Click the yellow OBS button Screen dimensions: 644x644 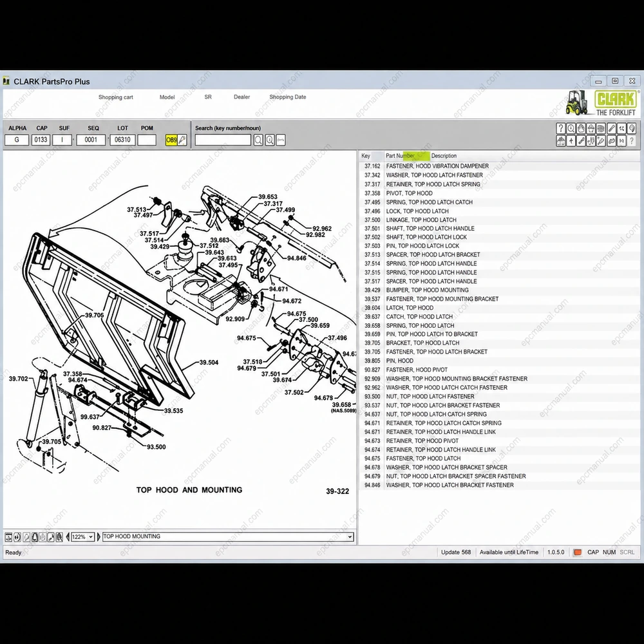pyautogui.click(x=171, y=140)
